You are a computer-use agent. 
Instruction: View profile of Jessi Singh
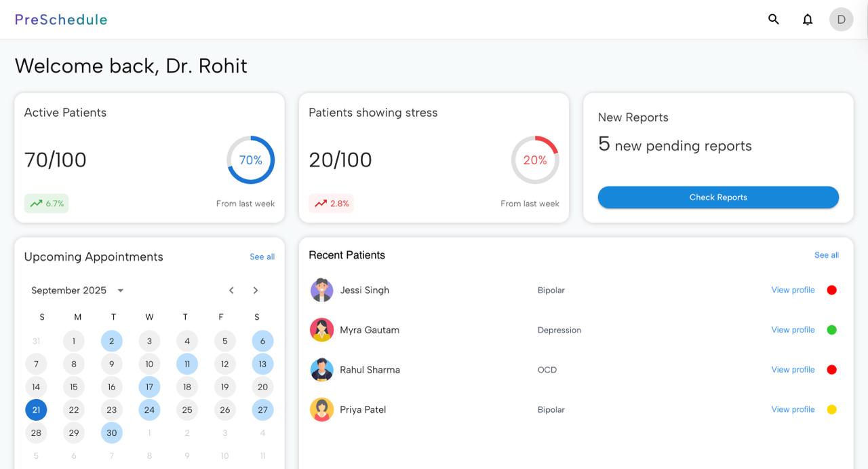click(793, 290)
